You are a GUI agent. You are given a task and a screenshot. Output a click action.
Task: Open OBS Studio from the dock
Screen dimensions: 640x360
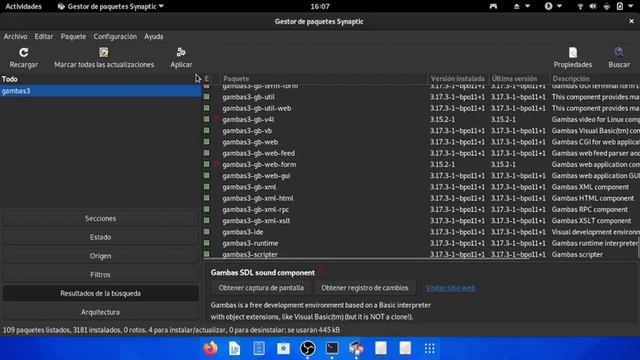coord(307,348)
